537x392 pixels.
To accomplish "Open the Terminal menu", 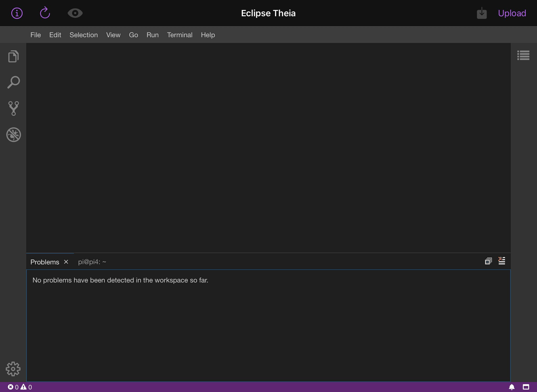I will tap(180, 35).
